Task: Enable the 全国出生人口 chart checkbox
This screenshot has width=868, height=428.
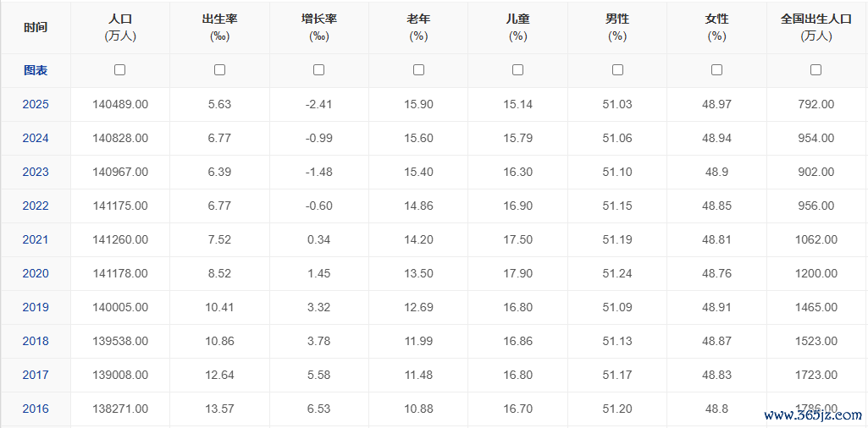Action: (816, 69)
